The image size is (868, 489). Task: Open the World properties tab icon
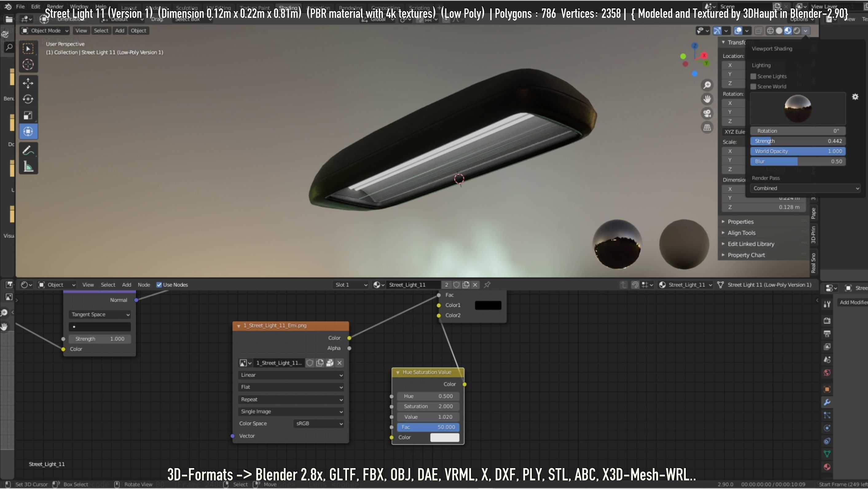coord(827,373)
